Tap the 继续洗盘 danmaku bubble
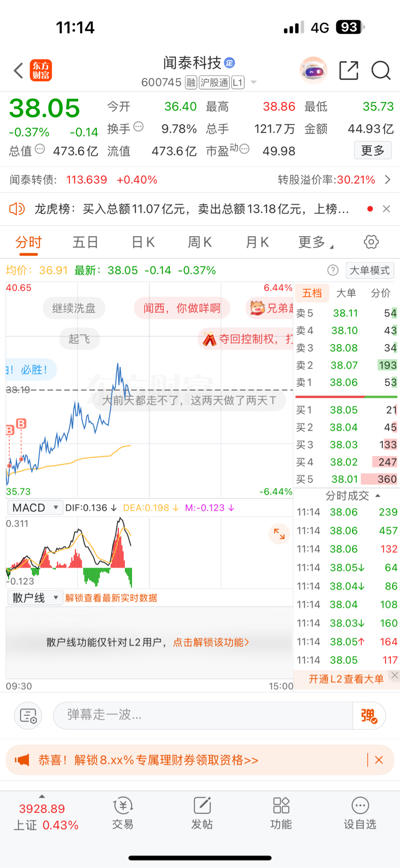 click(74, 308)
